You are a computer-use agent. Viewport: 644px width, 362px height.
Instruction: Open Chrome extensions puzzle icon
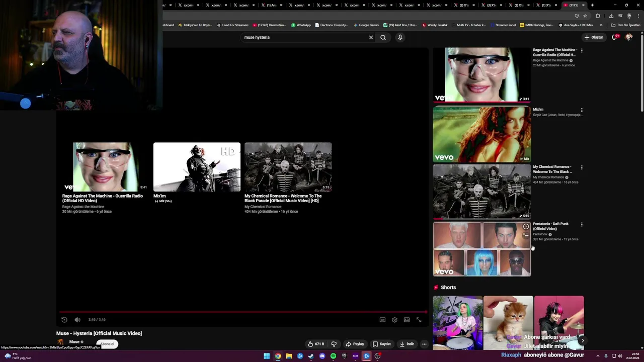tap(598, 16)
